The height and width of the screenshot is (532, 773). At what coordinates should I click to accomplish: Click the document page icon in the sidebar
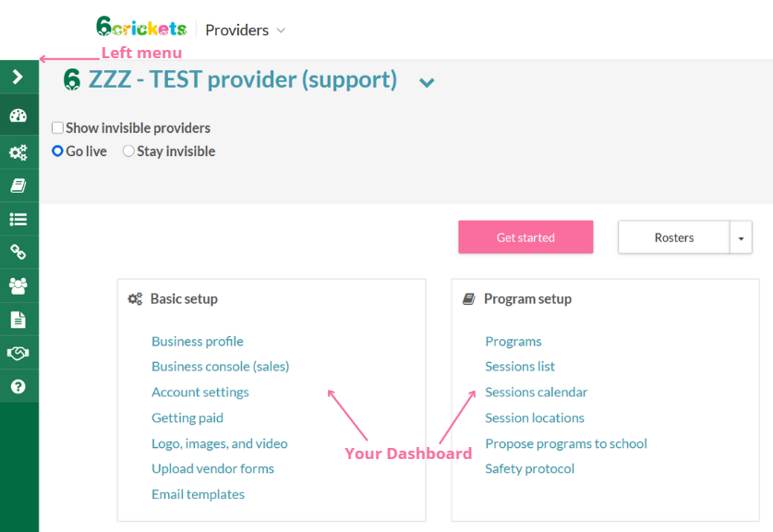pyautogui.click(x=18, y=320)
